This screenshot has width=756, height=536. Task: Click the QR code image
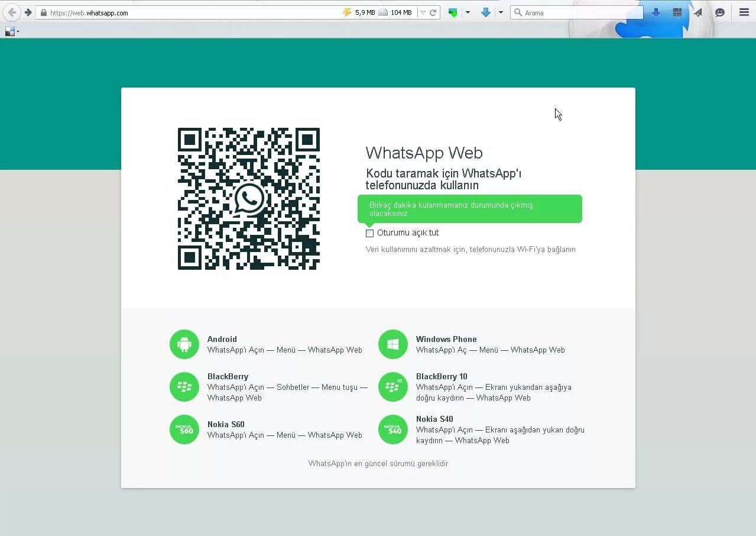coord(249,199)
